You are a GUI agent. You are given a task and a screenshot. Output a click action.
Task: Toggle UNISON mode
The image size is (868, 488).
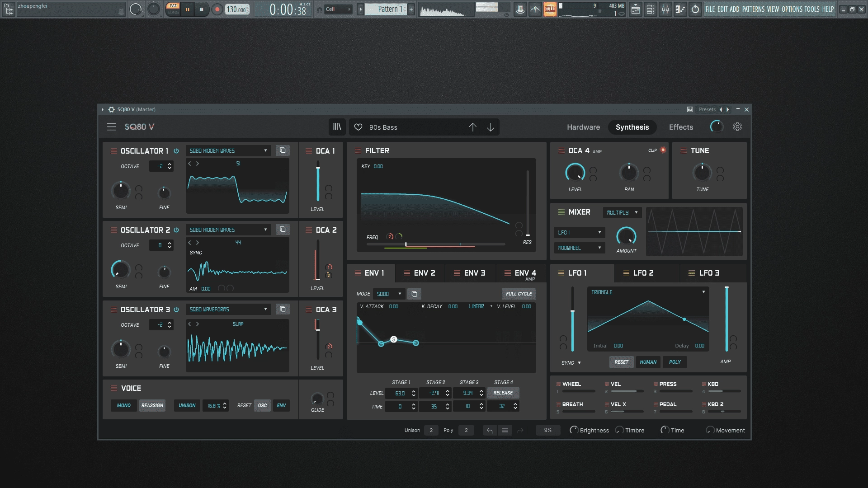pos(187,405)
